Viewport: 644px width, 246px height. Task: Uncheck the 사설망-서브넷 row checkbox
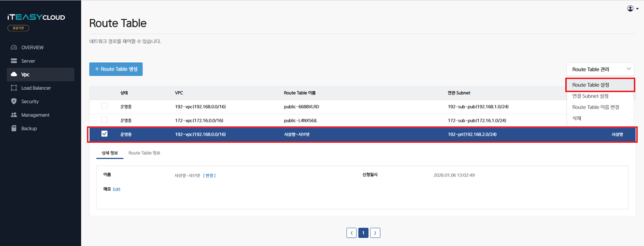click(104, 134)
